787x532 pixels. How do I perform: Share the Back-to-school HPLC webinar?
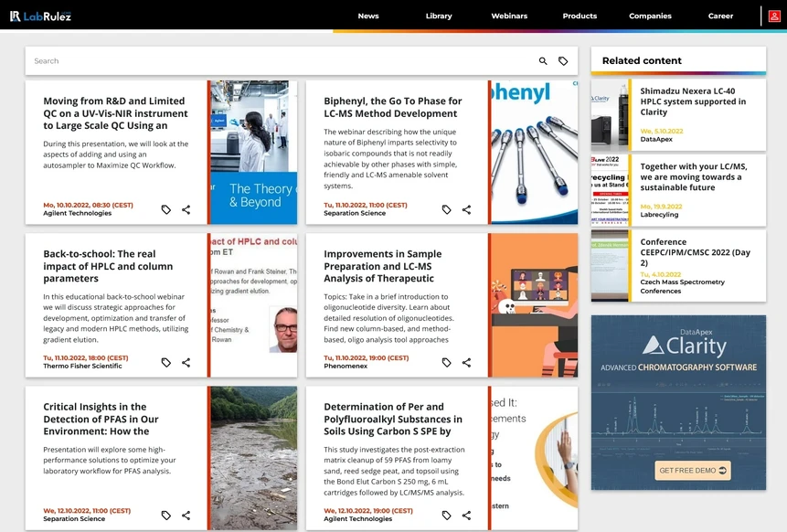[x=186, y=362]
